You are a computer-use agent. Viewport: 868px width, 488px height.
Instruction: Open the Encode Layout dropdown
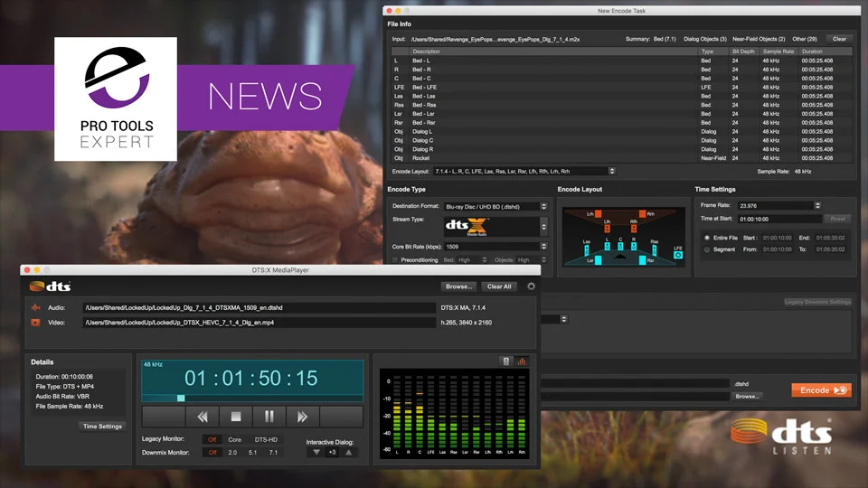[x=524, y=172]
